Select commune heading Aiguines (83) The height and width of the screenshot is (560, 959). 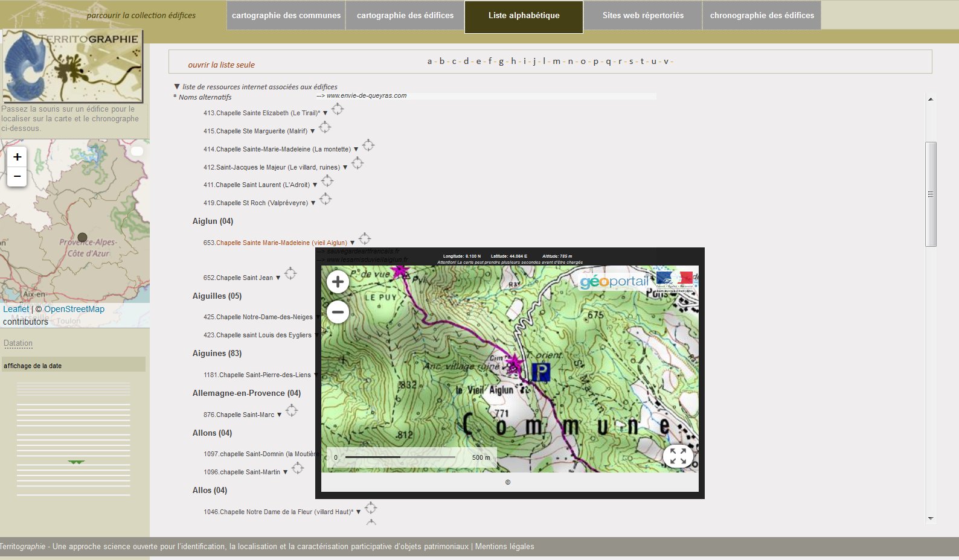point(217,353)
